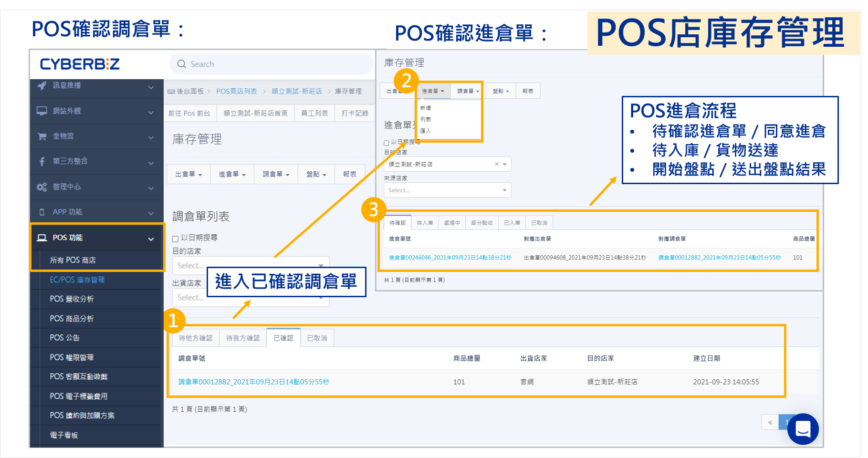
Task: Open the chat support bubble icon
Action: [803, 429]
